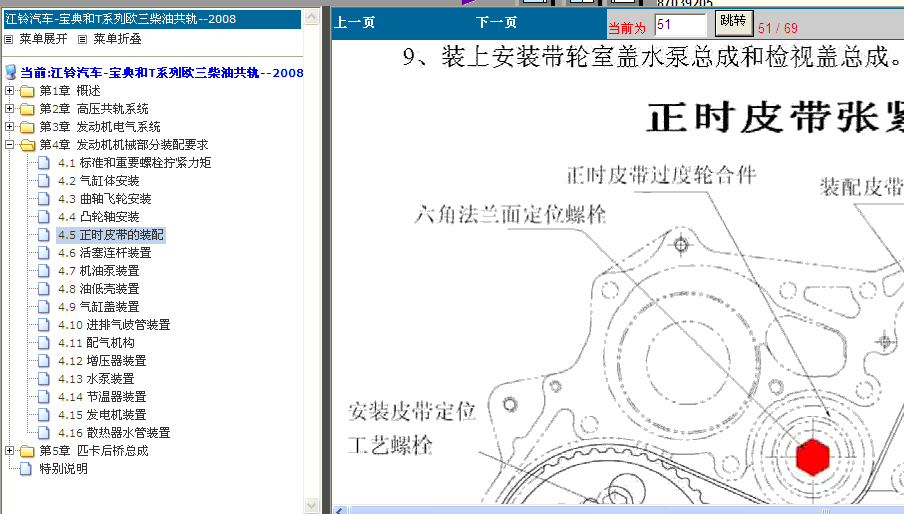Viewport: 904px width, 514px height.
Task: Click folder icon of 第3章 发动机电气系统
Action: point(27,127)
